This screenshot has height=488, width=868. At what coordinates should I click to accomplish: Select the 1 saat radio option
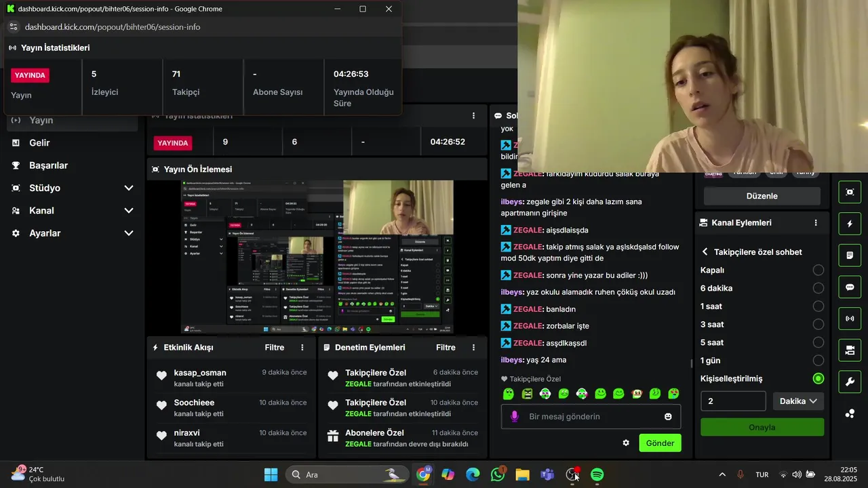(x=818, y=306)
